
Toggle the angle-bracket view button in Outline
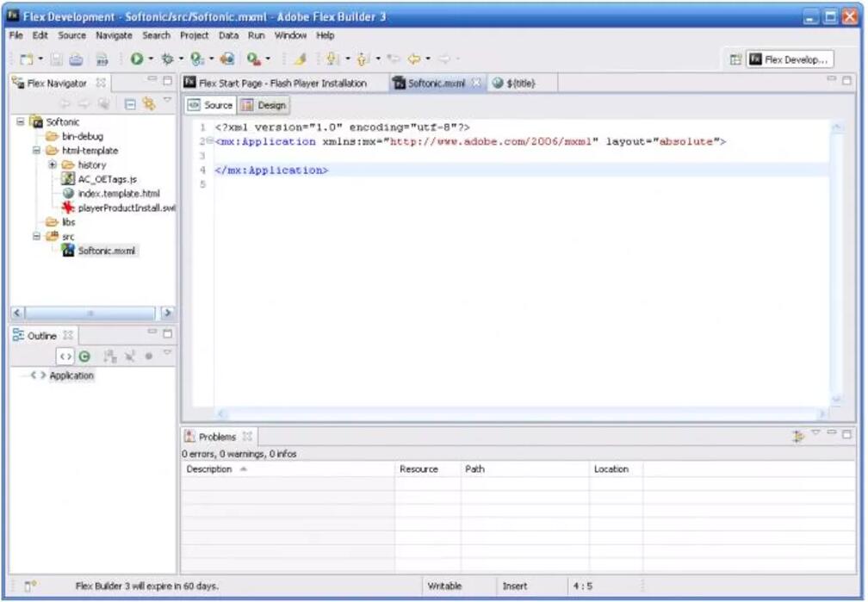click(65, 356)
